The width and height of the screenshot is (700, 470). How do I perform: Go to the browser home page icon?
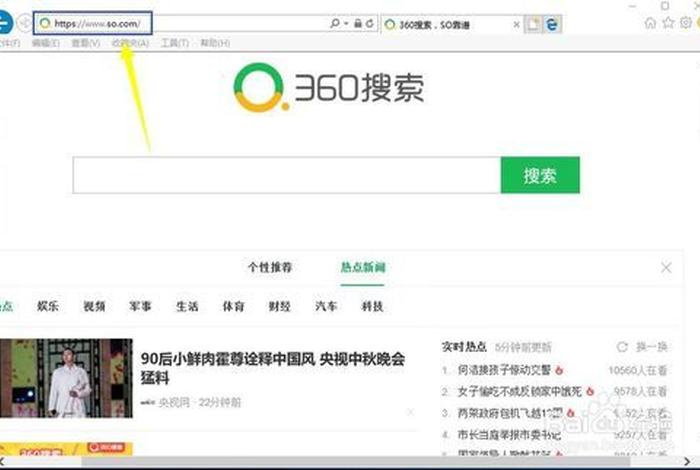650,23
